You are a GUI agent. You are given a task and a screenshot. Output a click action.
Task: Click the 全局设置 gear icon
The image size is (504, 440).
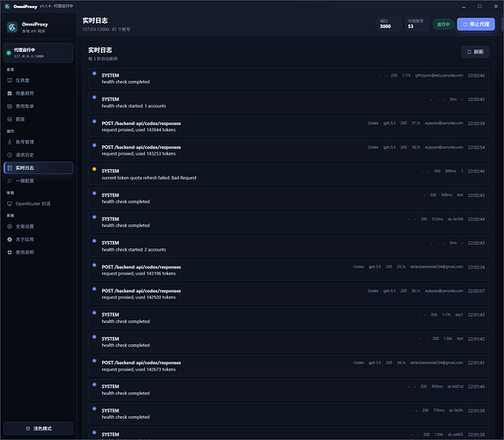[x=10, y=226]
